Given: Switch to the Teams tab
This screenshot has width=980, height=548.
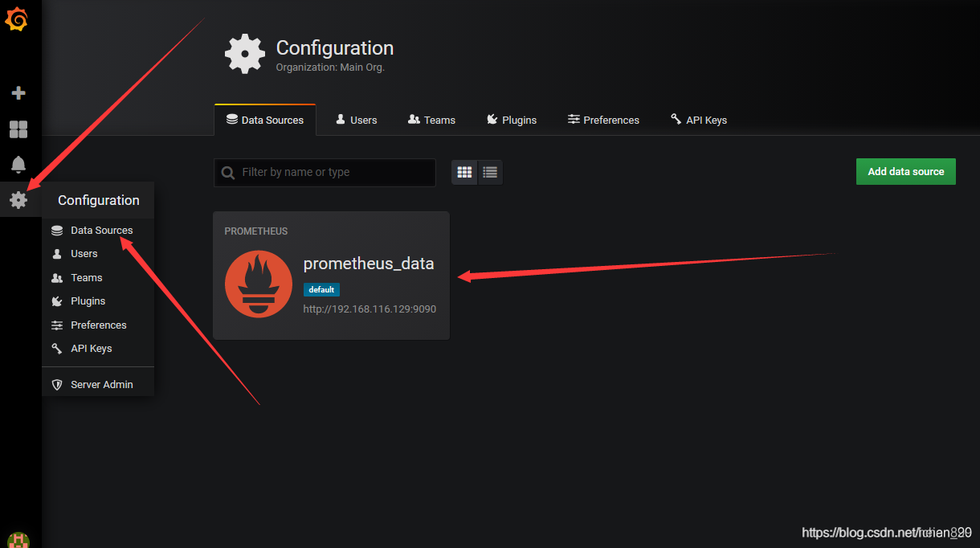Looking at the screenshot, I should (x=431, y=120).
